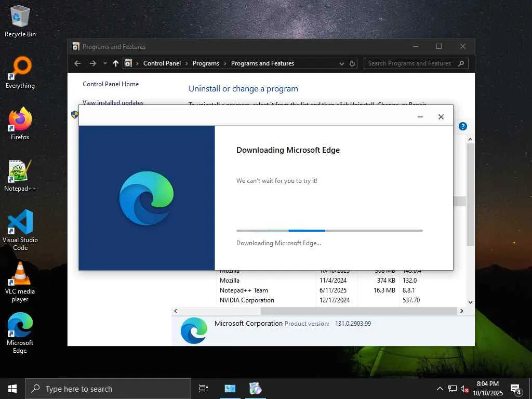Image resolution: width=532 pixels, height=399 pixels.
Task: Click the Back arrow in Programs and Features
Action: pos(77,63)
